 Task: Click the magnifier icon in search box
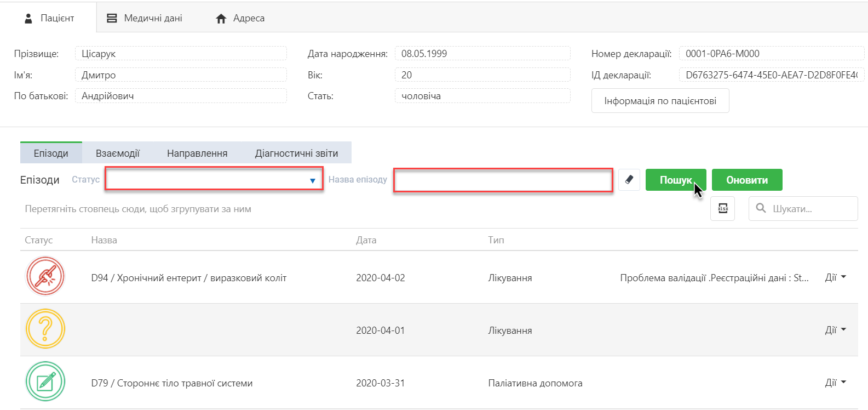point(761,208)
